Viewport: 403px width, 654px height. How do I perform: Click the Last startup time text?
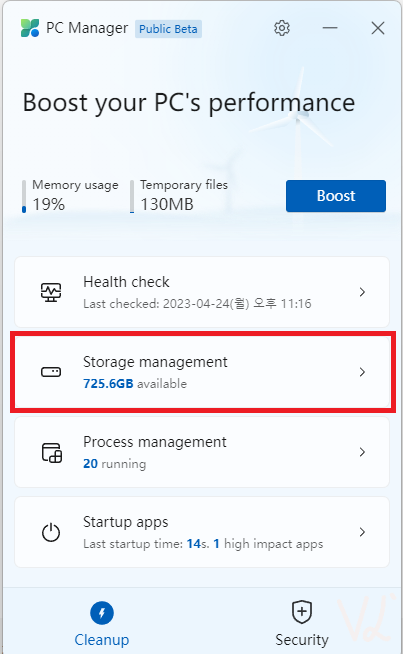tap(203, 544)
